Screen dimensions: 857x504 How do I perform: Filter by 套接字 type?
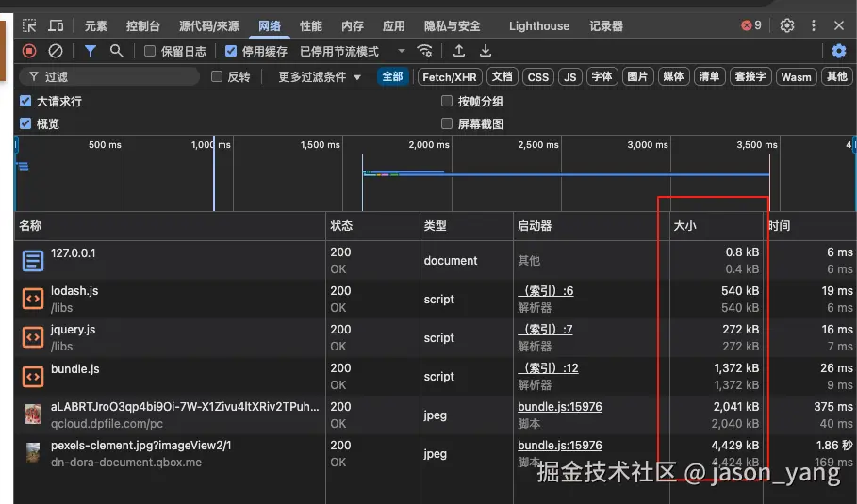tap(750, 77)
